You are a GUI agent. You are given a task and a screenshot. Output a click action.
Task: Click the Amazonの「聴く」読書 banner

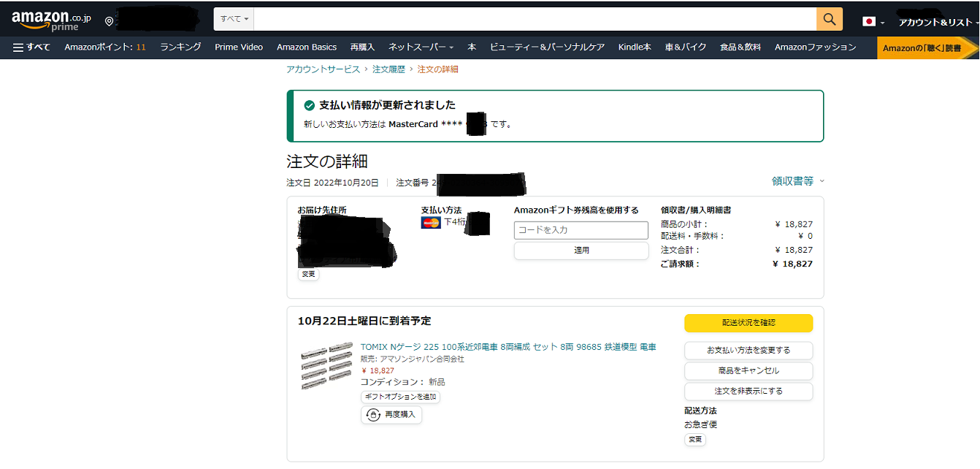927,48
